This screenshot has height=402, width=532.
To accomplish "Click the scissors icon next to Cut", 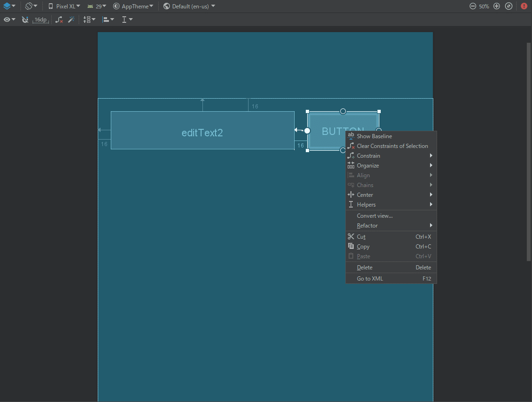I will click(x=351, y=236).
